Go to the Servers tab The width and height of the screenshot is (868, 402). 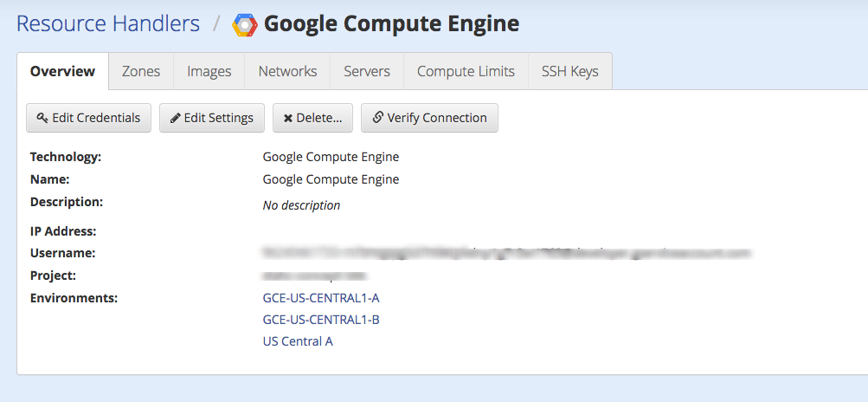[x=367, y=71]
